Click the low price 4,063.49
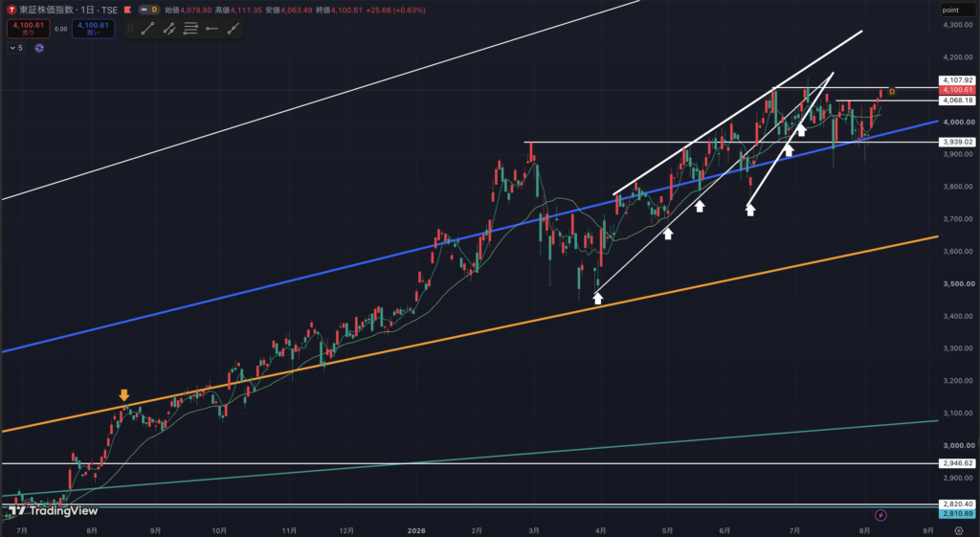This screenshot has width=980, height=537. coord(298,10)
